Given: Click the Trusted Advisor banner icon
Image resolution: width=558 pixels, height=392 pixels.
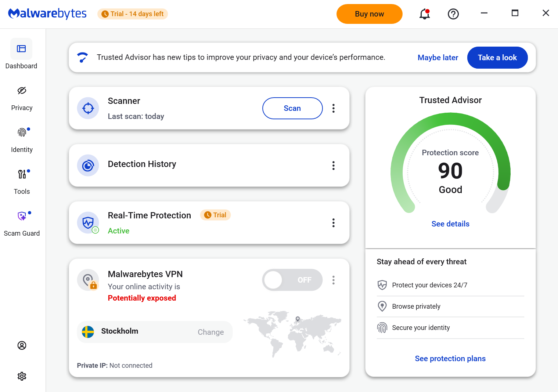Looking at the screenshot, I should [82, 58].
